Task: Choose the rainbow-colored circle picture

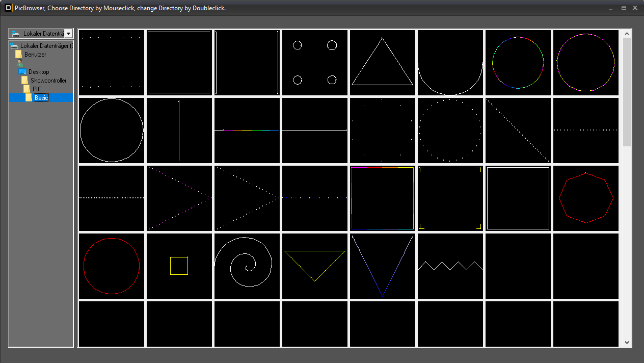Action: (x=518, y=62)
